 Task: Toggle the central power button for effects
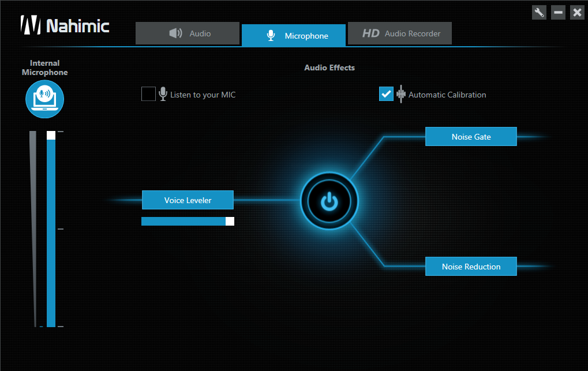329,201
